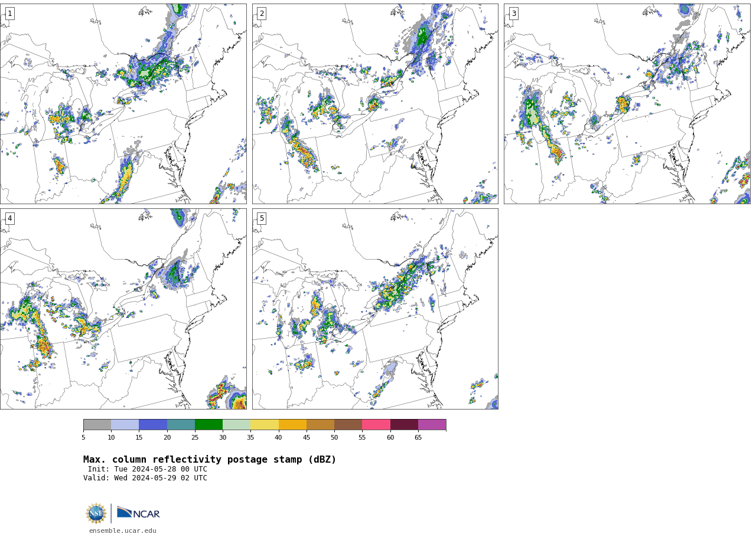Open postage stamp map number 2
Viewport: 756px width, 537px height.
click(x=375, y=104)
